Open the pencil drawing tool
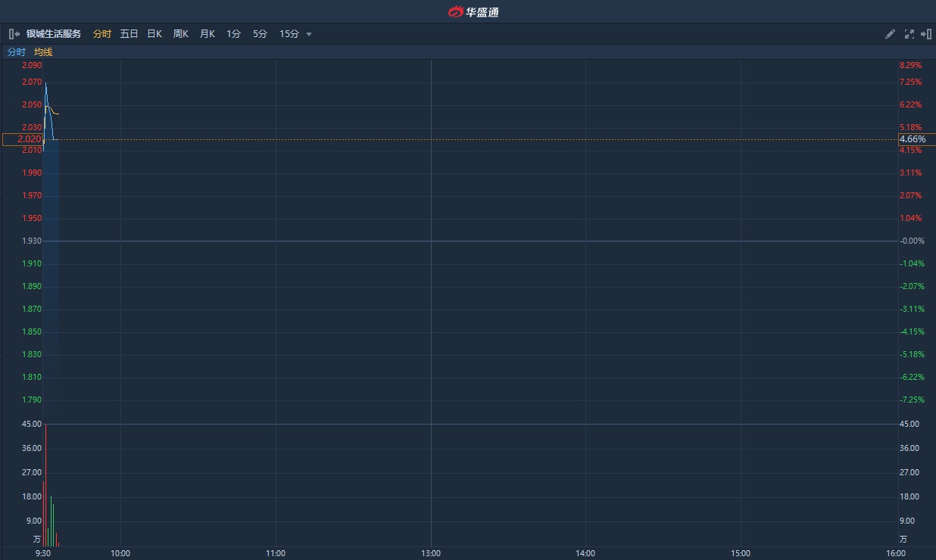936x560 pixels. [890, 34]
